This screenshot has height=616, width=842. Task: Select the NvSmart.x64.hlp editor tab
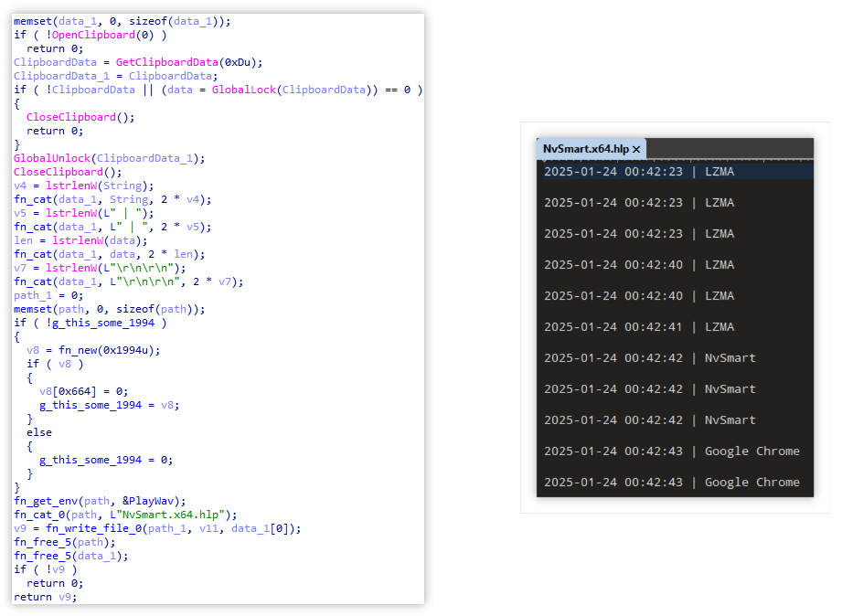coord(585,149)
